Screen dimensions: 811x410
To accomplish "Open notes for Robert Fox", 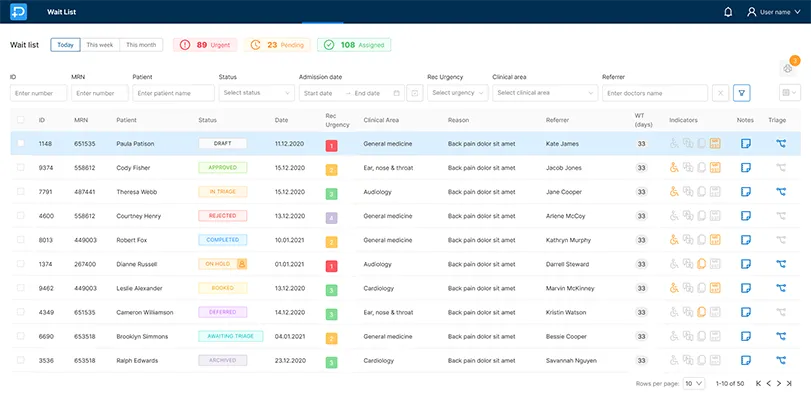I will tap(745, 240).
